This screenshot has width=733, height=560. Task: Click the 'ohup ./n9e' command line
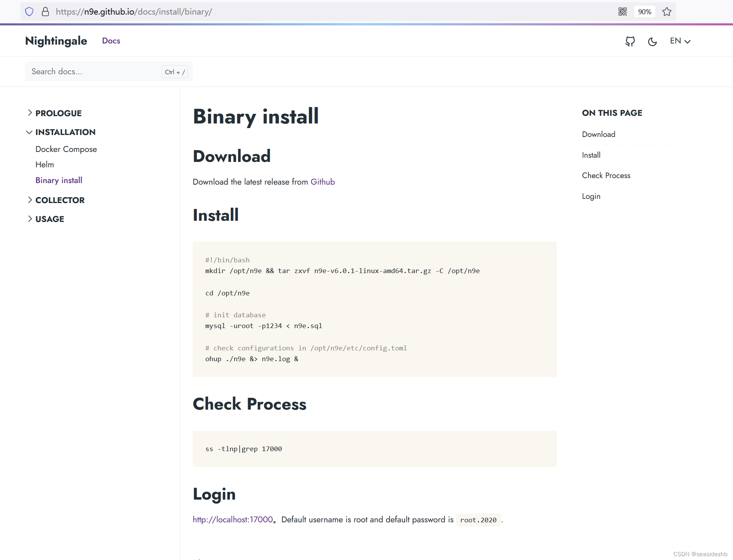tap(252, 359)
